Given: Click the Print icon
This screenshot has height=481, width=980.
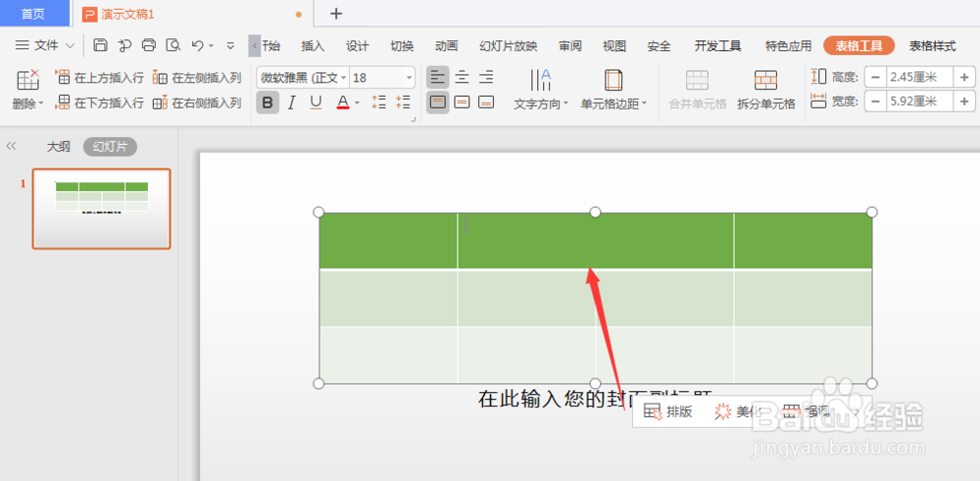Looking at the screenshot, I should click(x=149, y=45).
